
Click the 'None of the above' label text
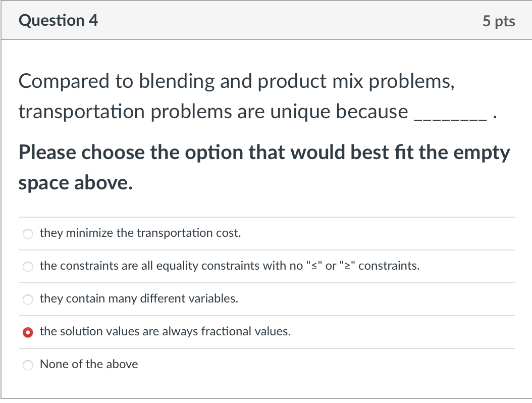tap(89, 364)
